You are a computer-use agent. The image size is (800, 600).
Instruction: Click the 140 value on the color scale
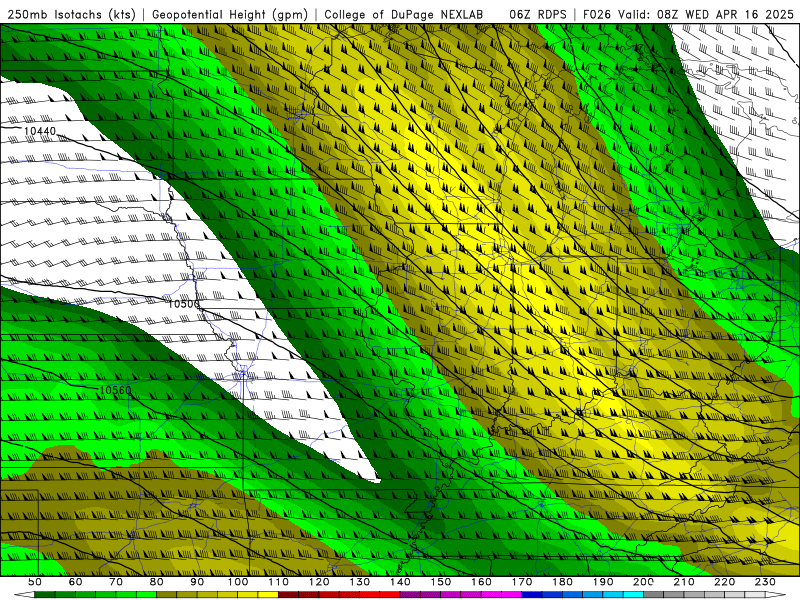click(400, 582)
